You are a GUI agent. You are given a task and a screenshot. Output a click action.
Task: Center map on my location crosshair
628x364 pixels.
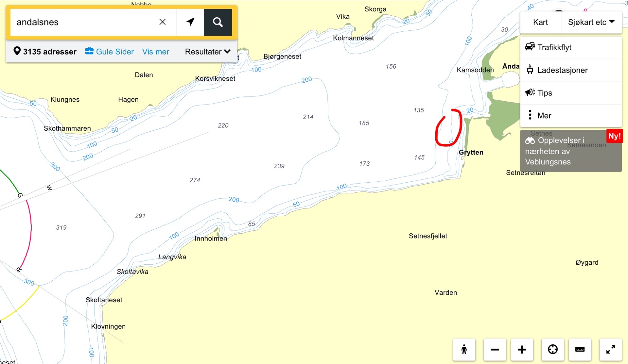coord(553,350)
